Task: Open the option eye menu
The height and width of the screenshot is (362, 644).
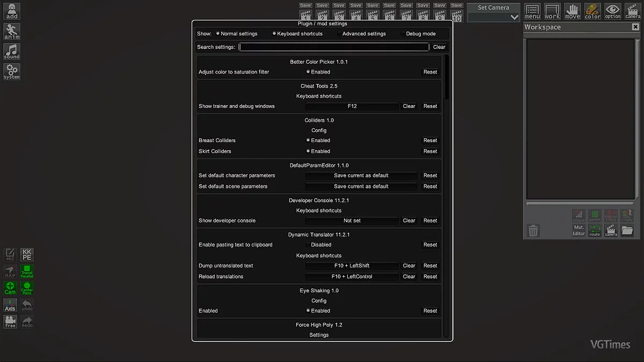Action: [x=612, y=11]
